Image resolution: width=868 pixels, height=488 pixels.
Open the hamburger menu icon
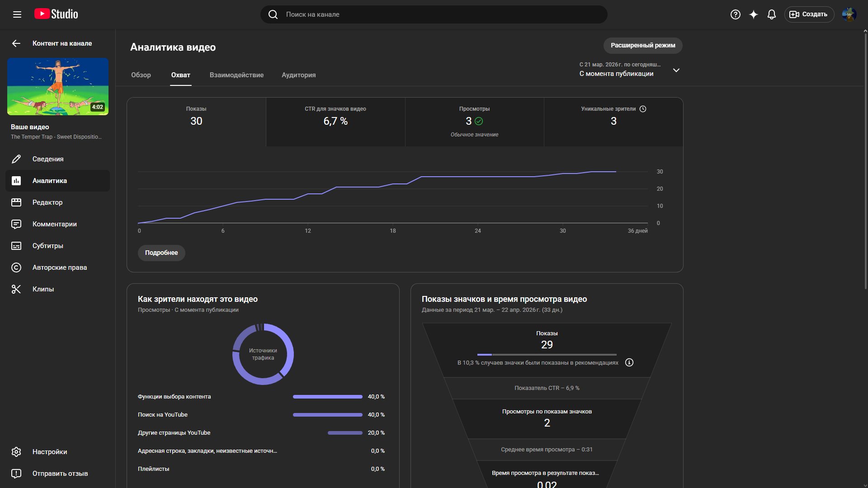coord(17,14)
